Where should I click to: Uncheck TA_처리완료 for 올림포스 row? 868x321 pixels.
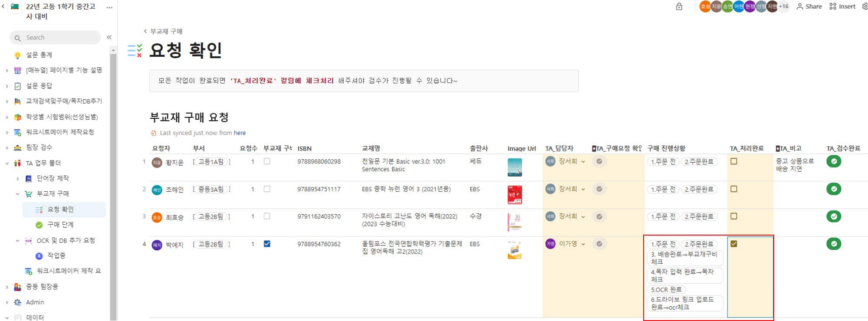click(x=734, y=244)
